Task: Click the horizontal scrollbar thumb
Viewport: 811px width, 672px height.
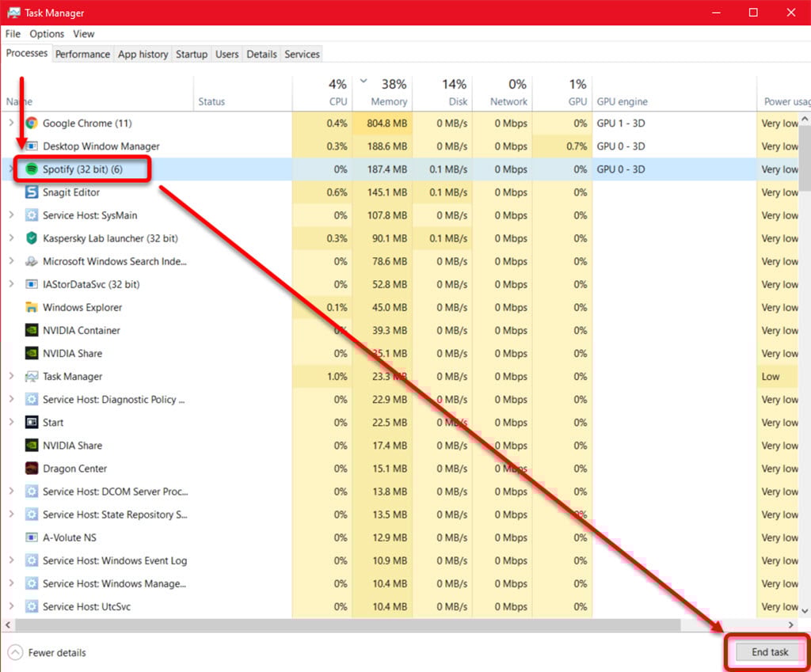Action: pos(348,625)
